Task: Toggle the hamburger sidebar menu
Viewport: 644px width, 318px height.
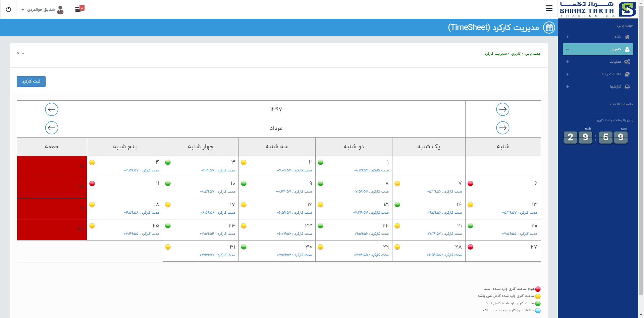Action: pyautogui.click(x=549, y=8)
